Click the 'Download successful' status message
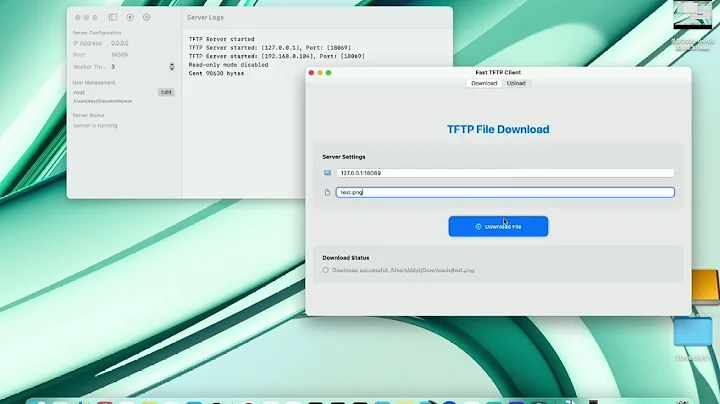720x404 pixels. click(x=403, y=270)
